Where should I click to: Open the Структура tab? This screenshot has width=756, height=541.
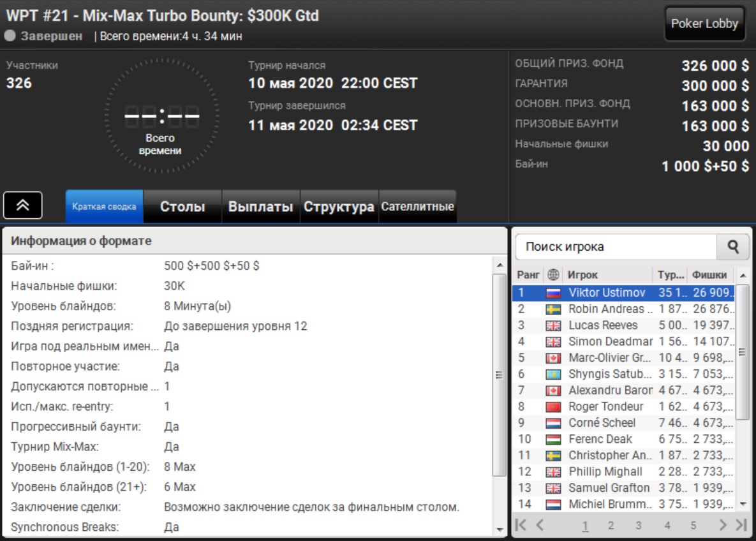point(339,207)
